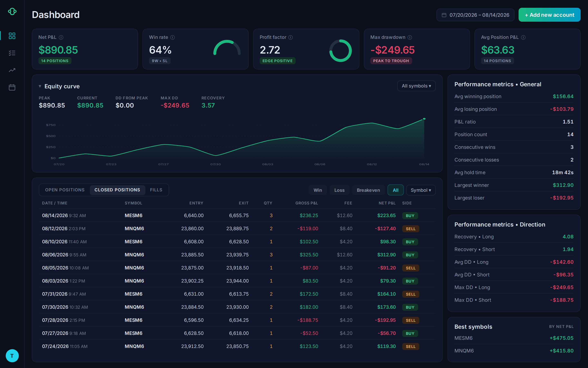Image resolution: width=588 pixels, height=368 pixels.
Task: Click the calendar icon in date range
Action: (444, 15)
